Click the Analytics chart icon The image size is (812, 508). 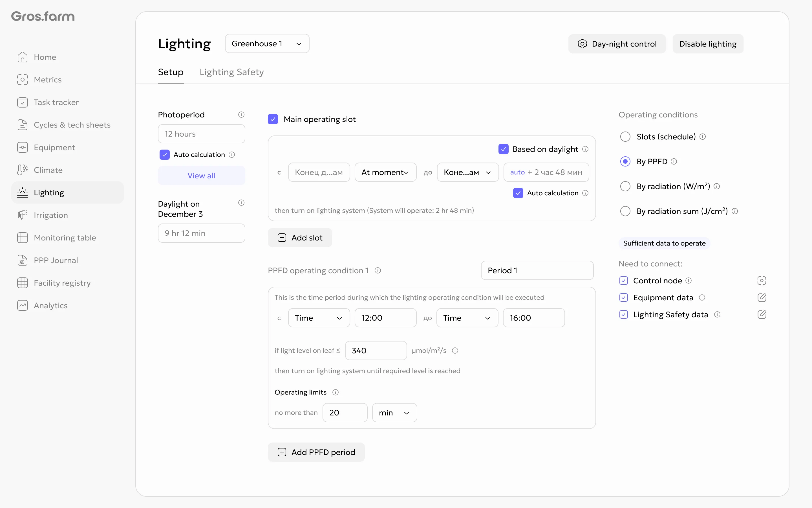(23, 305)
